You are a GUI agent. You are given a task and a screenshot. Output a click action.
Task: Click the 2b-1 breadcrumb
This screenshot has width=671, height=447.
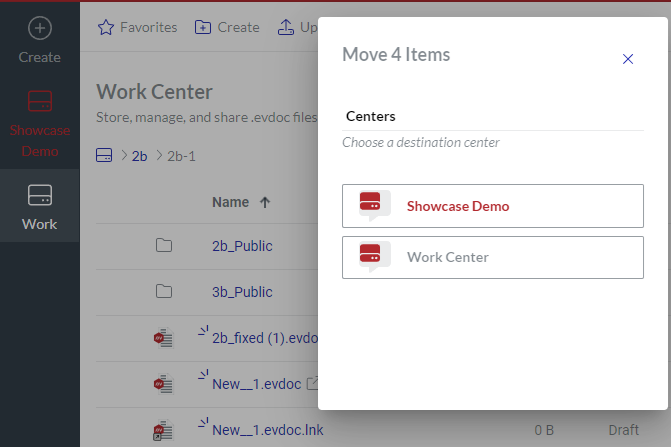coord(181,156)
